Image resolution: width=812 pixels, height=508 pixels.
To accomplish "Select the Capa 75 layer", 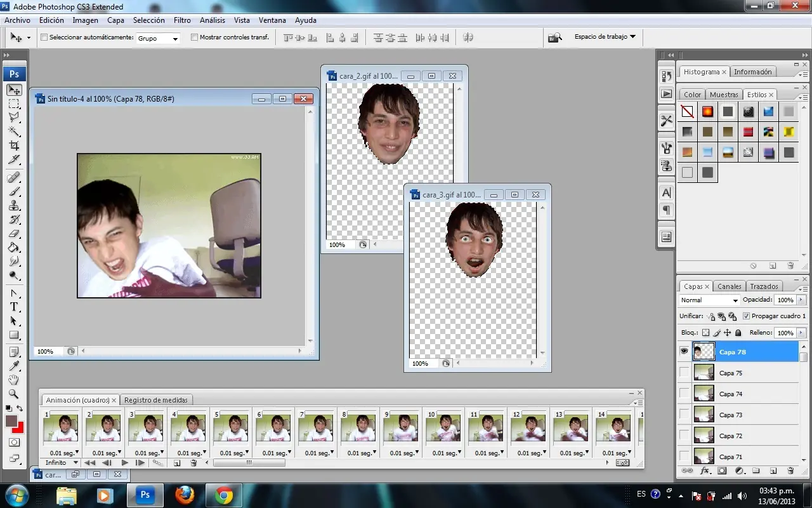I will pyautogui.click(x=745, y=373).
